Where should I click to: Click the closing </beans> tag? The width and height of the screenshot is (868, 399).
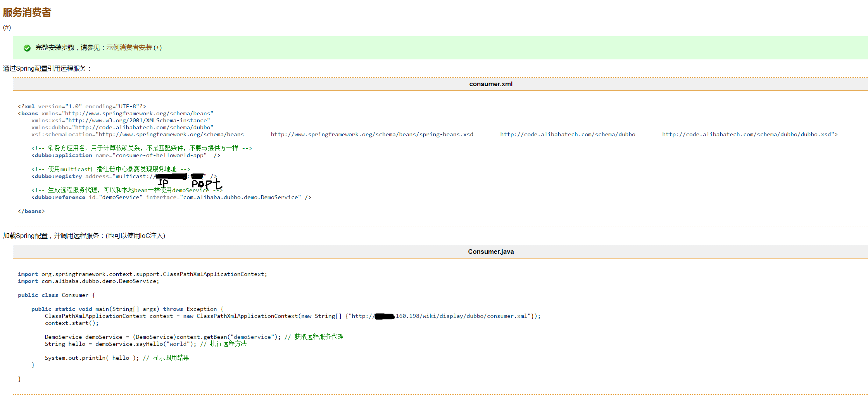(x=31, y=211)
